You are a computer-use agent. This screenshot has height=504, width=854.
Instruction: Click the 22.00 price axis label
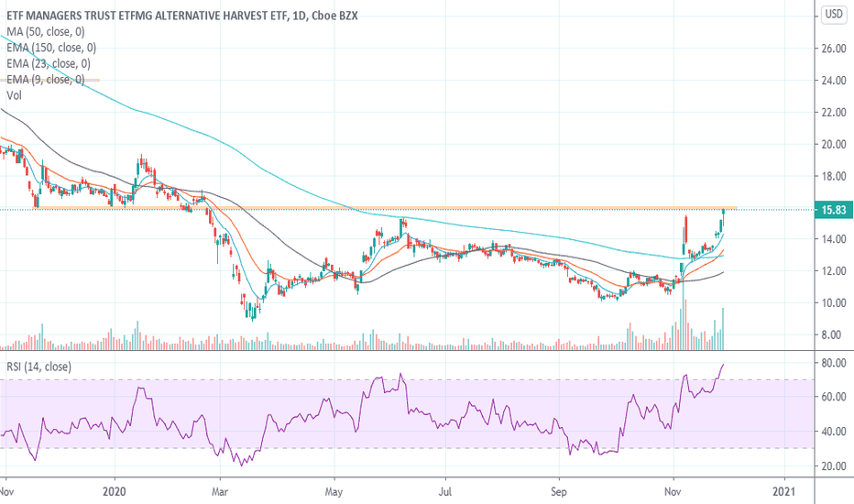click(834, 112)
